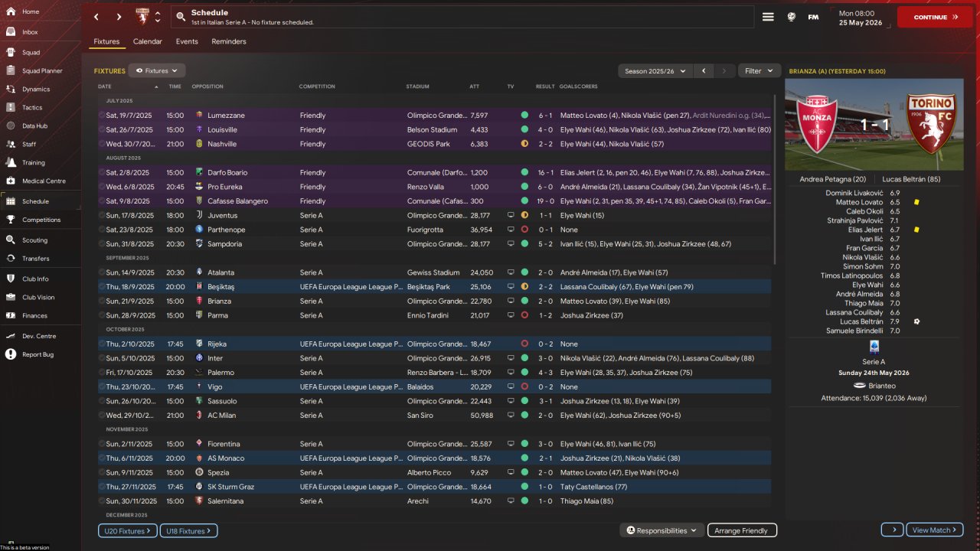Open U20 Fixtures

pos(128,530)
